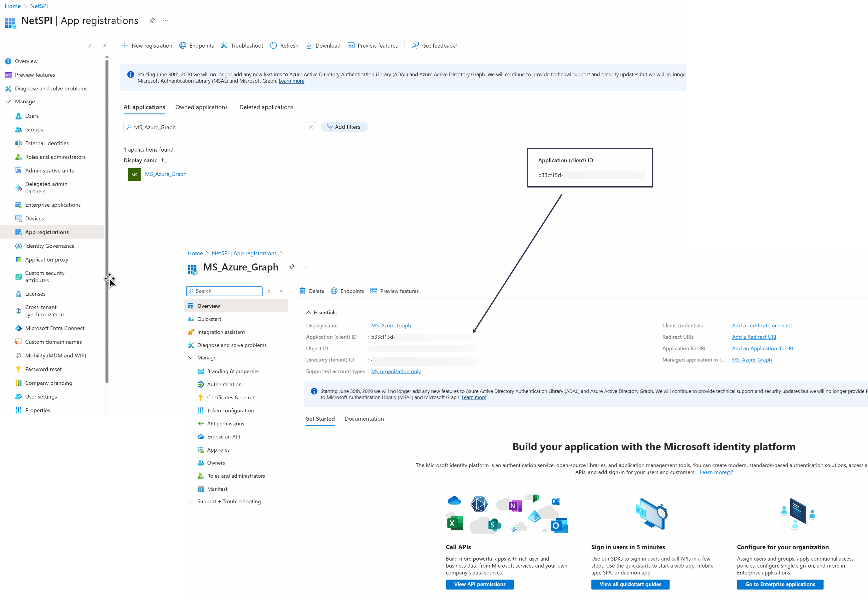
Task: Open API permissions menu item
Action: pos(226,424)
